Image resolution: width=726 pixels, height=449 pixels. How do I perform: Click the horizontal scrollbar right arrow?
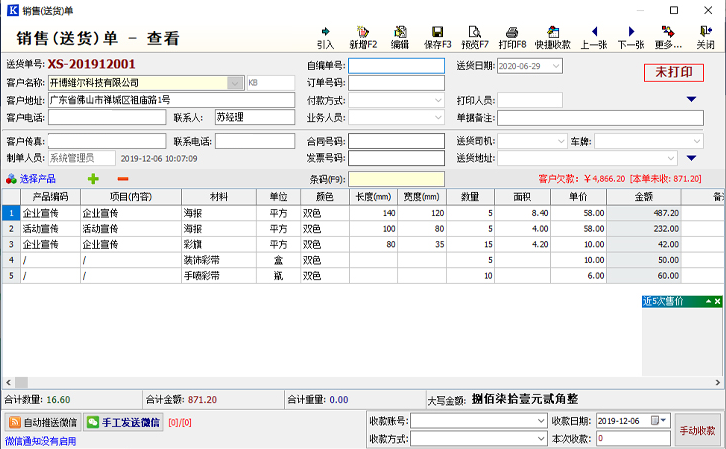coord(718,382)
